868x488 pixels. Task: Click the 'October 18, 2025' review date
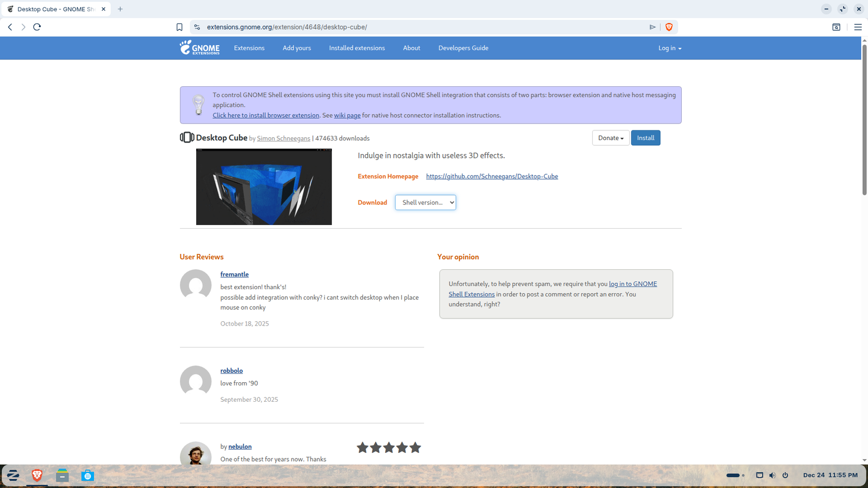point(245,323)
